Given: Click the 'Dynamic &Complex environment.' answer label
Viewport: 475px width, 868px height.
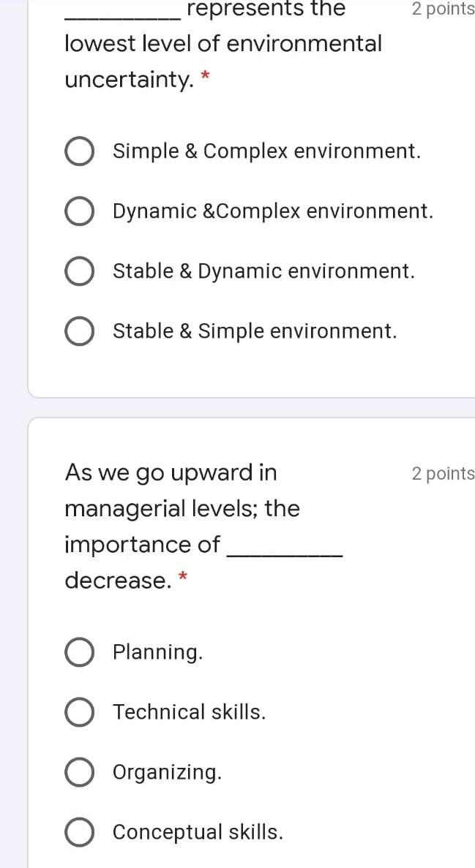Looking at the screenshot, I should coord(272,212).
